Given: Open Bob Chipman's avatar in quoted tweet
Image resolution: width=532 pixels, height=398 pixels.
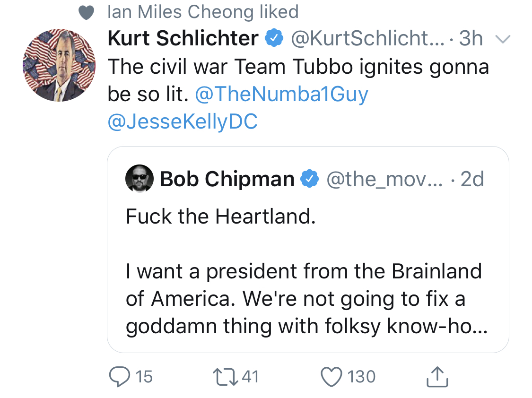Looking at the screenshot, I should click(140, 178).
